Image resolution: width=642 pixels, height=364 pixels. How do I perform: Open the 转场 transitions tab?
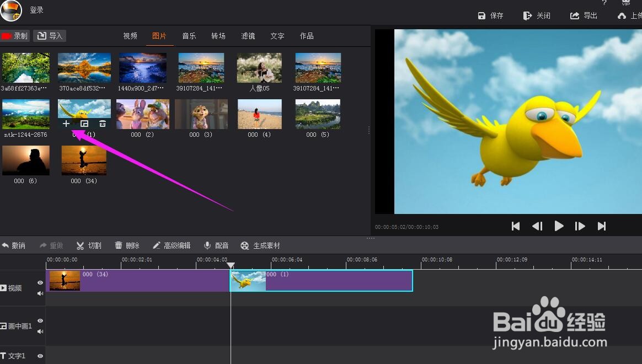point(218,36)
